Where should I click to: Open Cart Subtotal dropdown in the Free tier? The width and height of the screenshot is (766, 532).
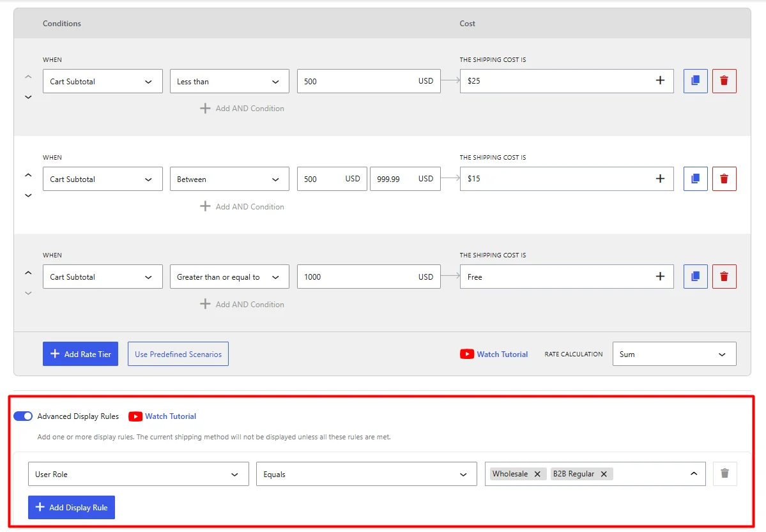[103, 277]
